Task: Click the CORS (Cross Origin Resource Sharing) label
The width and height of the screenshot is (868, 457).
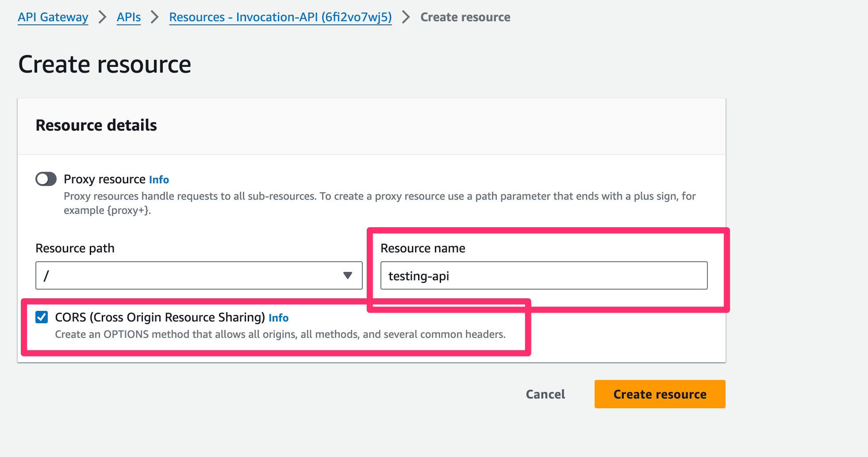Action: (160, 318)
